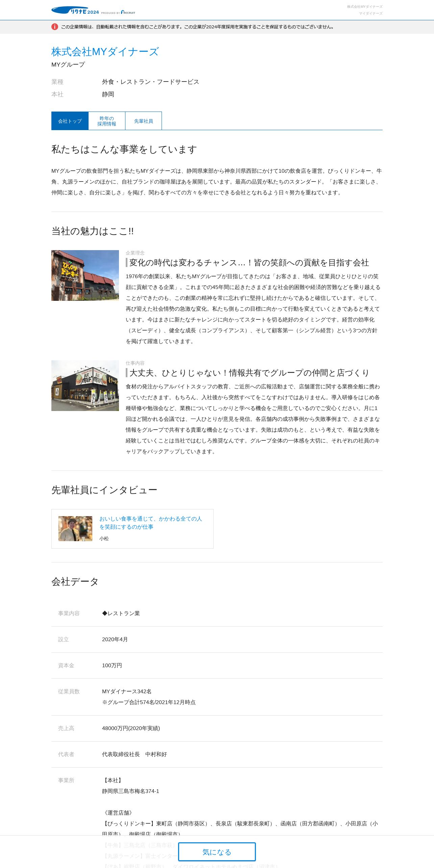Click the red info alert icon

[55, 27]
